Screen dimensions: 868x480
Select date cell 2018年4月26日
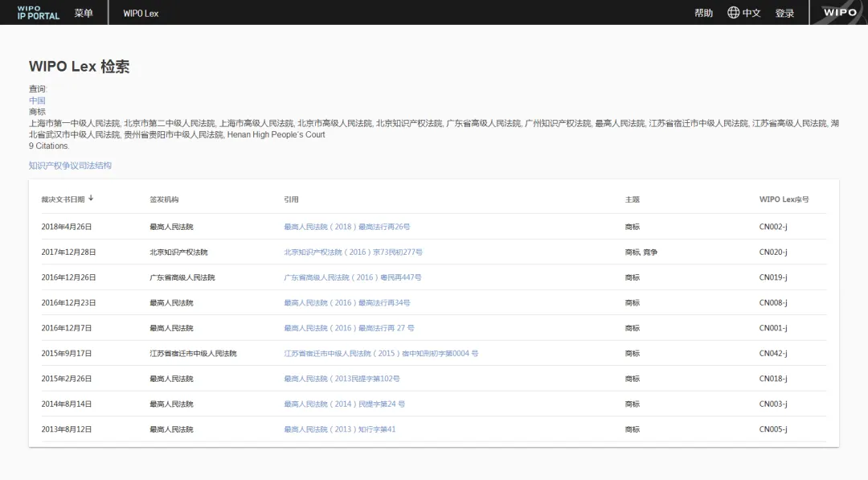pyautogui.click(x=67, y=227)
